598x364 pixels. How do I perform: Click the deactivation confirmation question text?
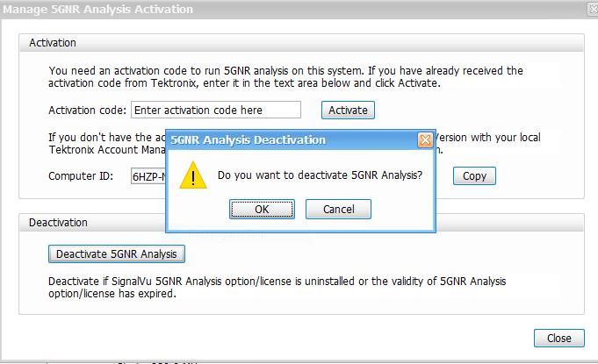point(320,175)
